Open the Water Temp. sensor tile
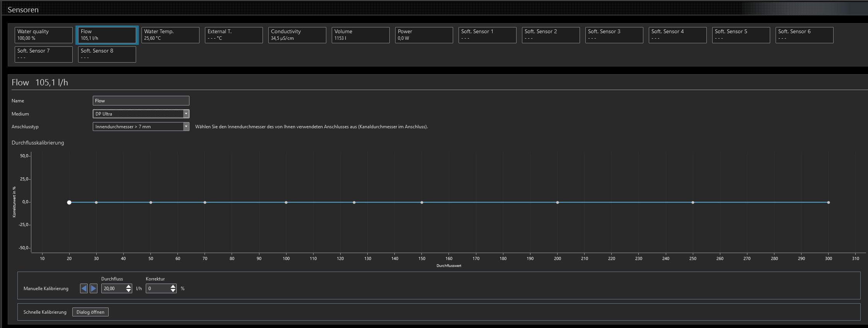The width and height of the screenshot is (868, 328). pyautogui.click(x=170, y=35)
